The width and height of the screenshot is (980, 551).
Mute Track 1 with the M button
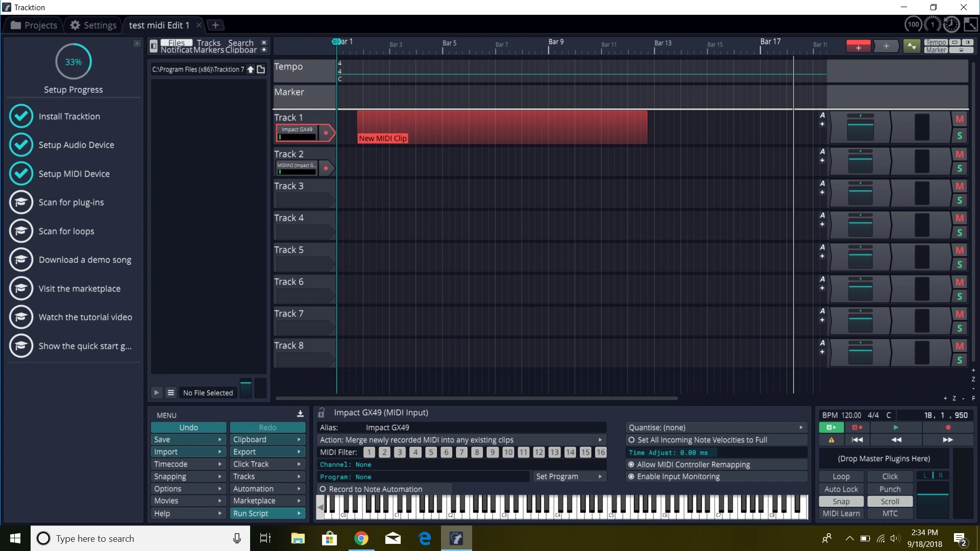tap(960, 119)
